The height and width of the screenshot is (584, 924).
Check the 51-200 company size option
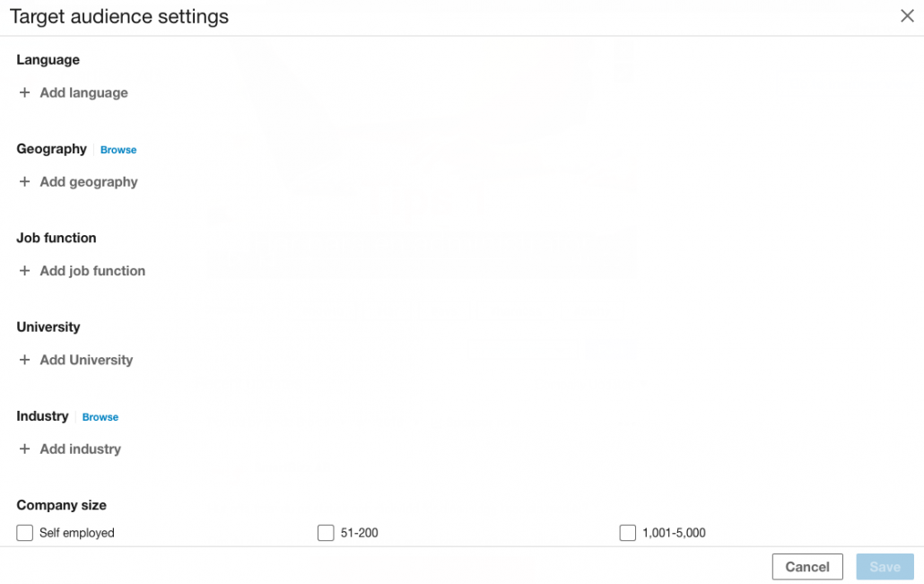[326, 532]
